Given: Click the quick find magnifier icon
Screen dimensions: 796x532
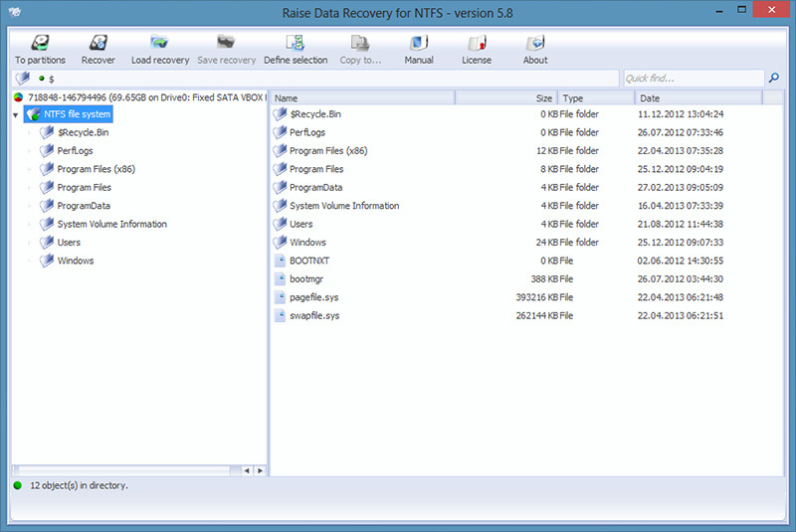Looking at the screenshot, I should click(774, 78).
